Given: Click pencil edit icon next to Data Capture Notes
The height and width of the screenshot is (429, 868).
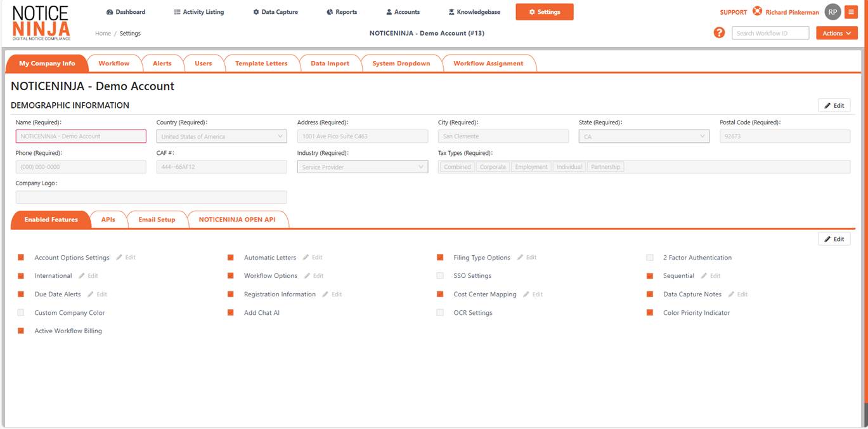Looking at the screenshot, I should 731,294.
